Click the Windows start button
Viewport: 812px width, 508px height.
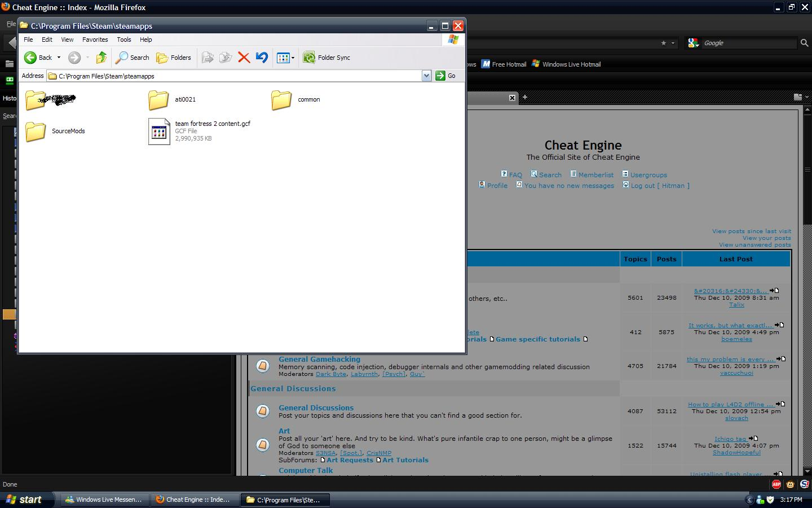tap(27, 500)
